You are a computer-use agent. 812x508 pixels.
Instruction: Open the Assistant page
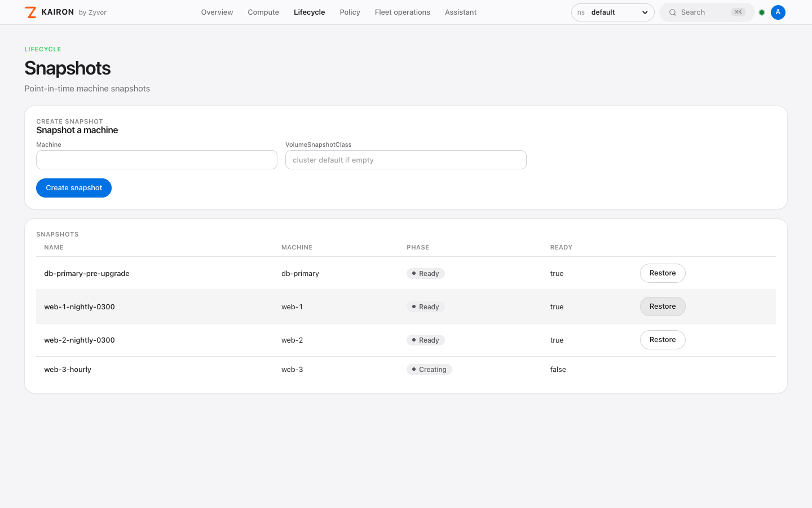pos(461,12)
